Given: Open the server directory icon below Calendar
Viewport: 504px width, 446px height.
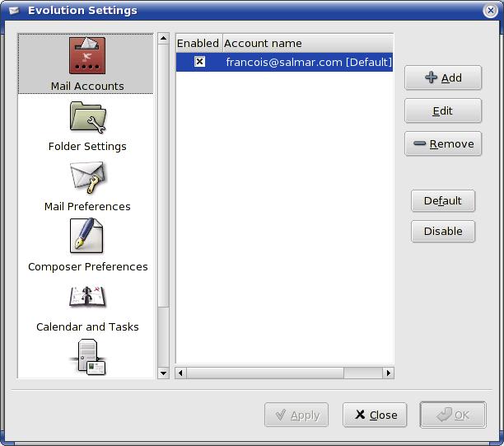Looking at the screenshot, I should (88, 357).
